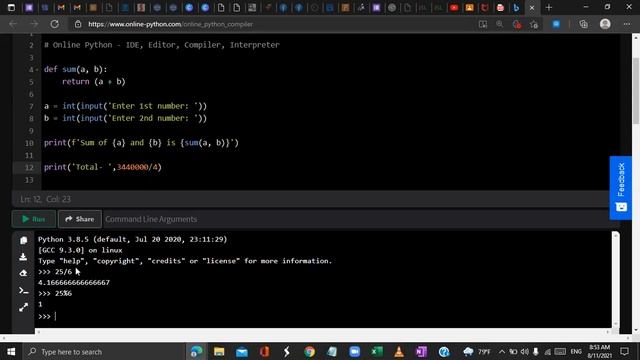The height and width of the screenshot is (360, 640).
Task: Add this page to favorites
Action: pos(534,24)
